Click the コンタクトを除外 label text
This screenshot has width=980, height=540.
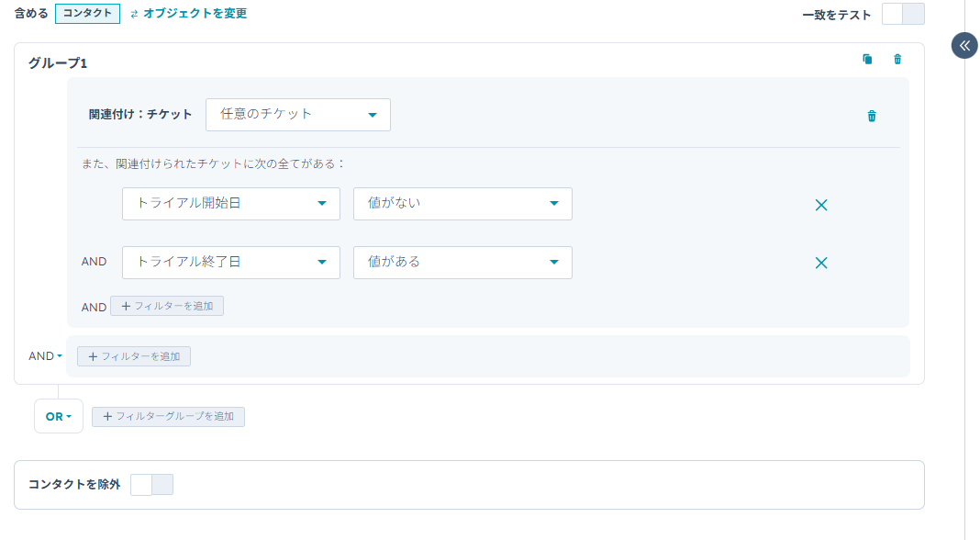(74, 484)
